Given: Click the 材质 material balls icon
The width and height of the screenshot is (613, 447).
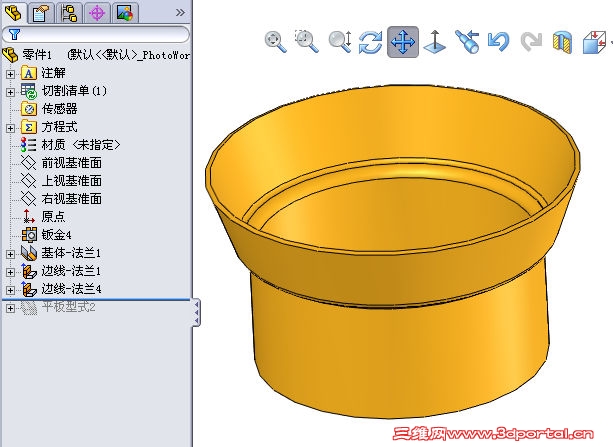Looking at the screenshot, I should click(x=29, y=145).
